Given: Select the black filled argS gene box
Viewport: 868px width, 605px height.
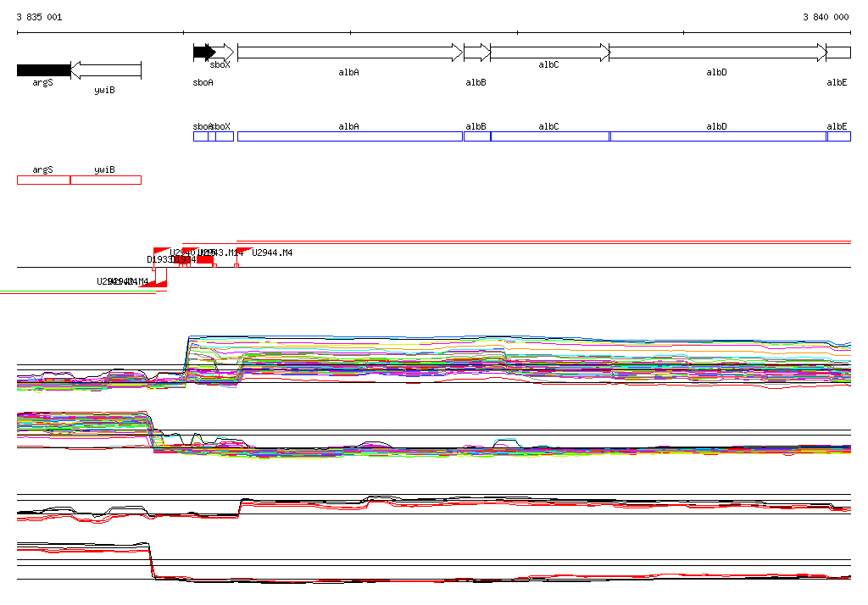Looking at the screenshot, I should (44, 70).
